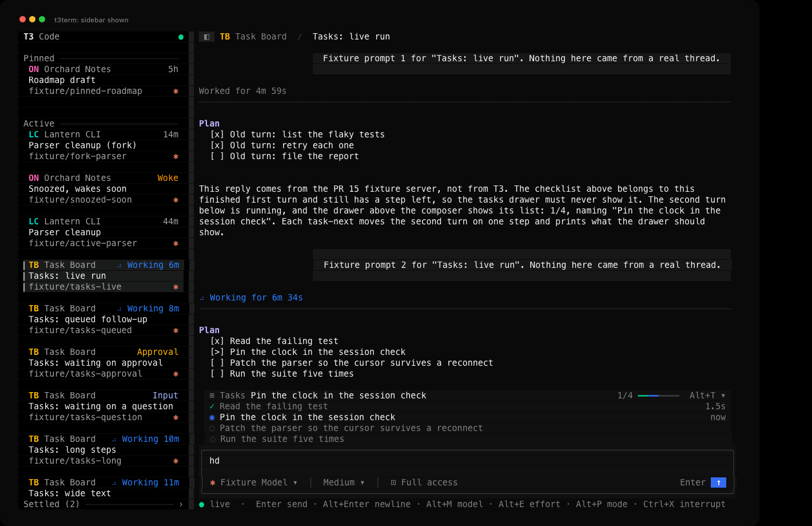Click the asterisk beside fixture/tasks-queued
The width and height of the screenshot is (812, 526).
pos(176,330)
